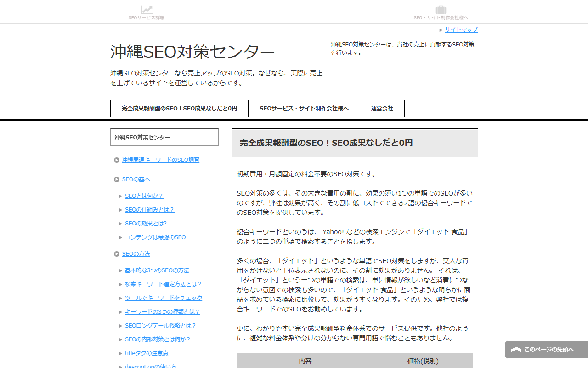Viewport: 588px width, 368px height.
Task: Click the up-arrow icon in このページの先頭へ
Action: [x=516, y=350]
